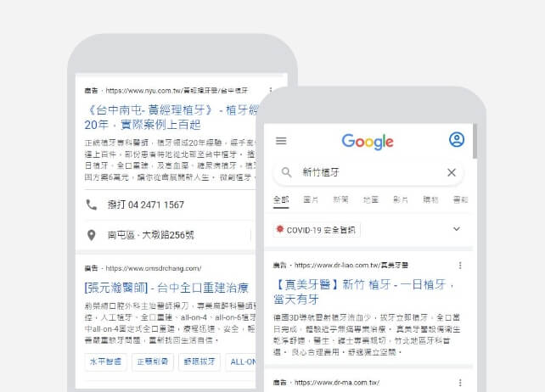Click the magnifier search icon

pyautogui.click(x=286, y=172)
